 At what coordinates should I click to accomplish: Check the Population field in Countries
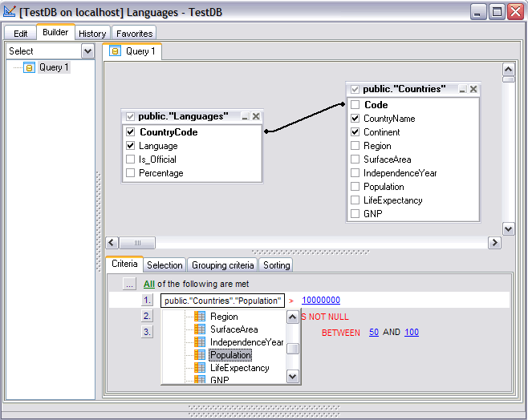355,187
